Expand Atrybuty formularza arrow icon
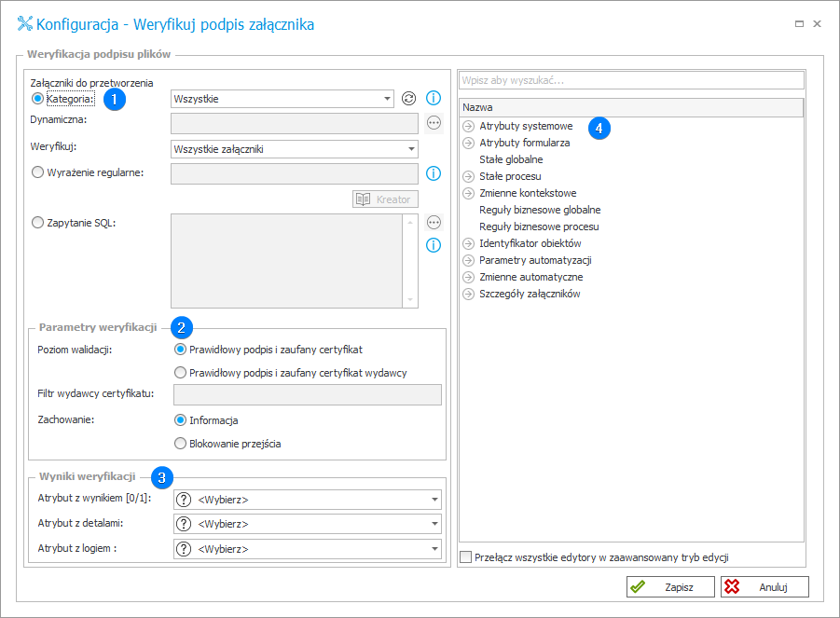 click(469, 143)
